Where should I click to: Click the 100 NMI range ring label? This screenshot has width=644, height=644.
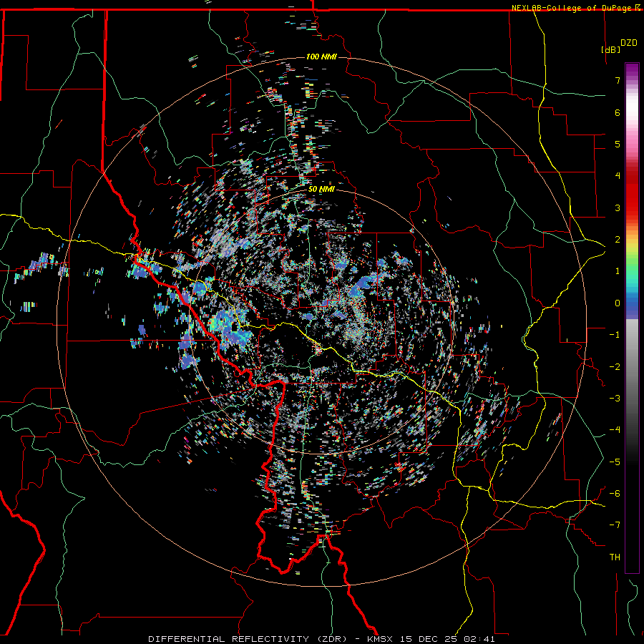click(x=321, y=57)
